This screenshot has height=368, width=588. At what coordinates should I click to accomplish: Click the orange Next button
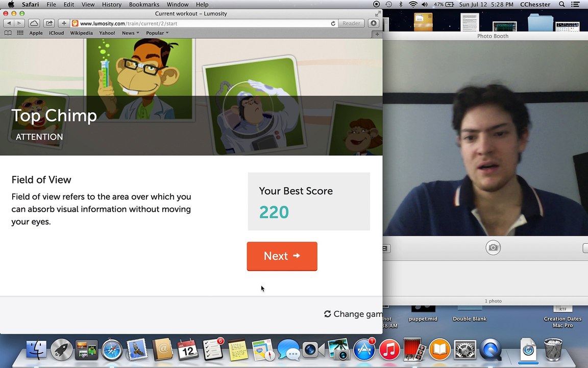pyautogui.click(x=282, y=256)
